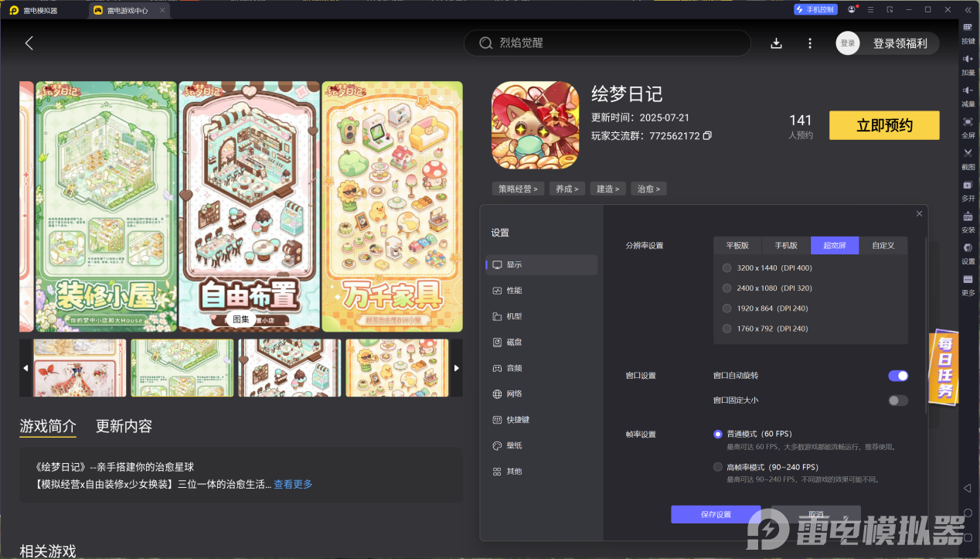
Task: Switch to 手机版 resolution tab
Action: [786, 246]
